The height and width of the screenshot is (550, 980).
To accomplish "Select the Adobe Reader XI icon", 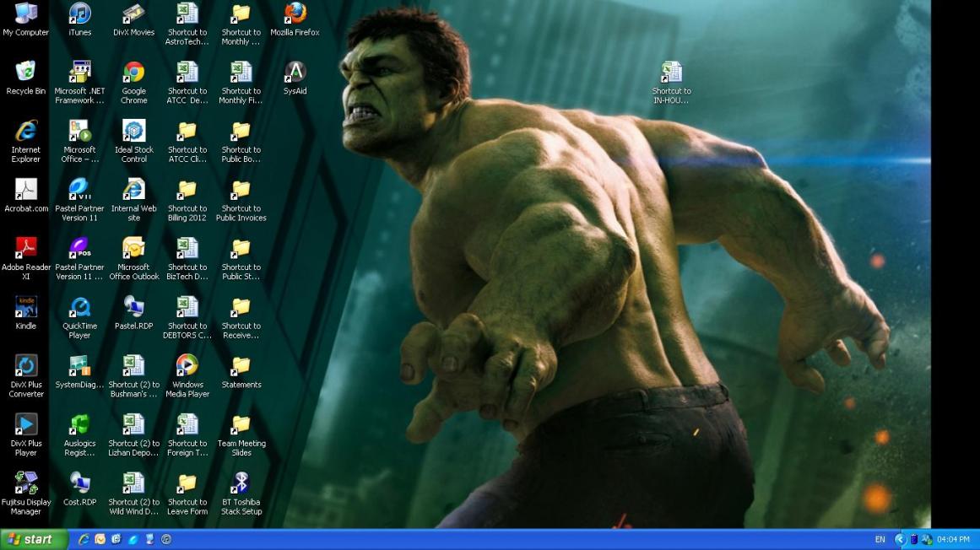I will pyautogui.click(x=25, y=248).
